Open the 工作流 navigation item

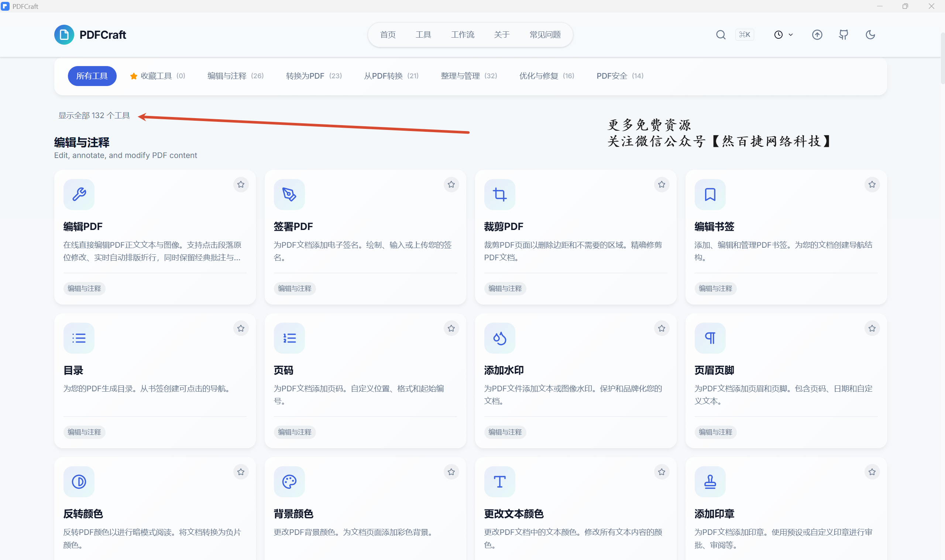click(463, 35)
